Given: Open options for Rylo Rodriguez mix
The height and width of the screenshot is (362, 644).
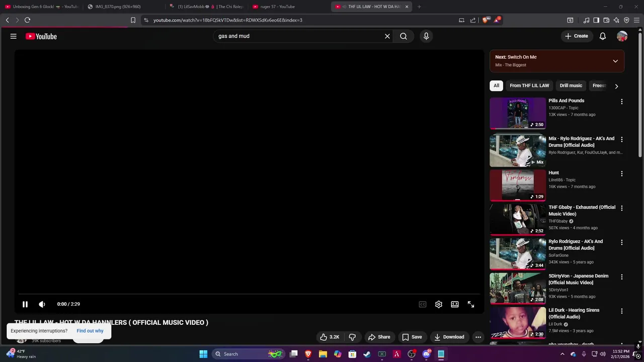Looking at the screenshot, I should 622,139.
